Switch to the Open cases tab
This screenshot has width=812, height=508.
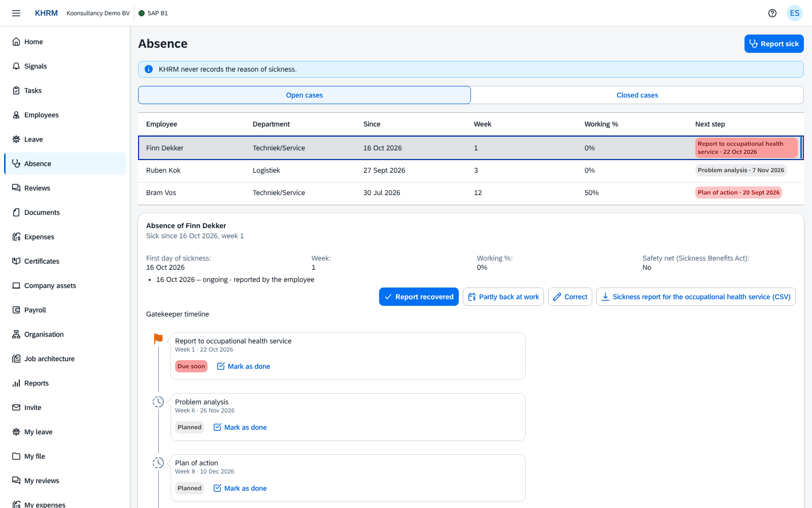[x=304, y=95]
